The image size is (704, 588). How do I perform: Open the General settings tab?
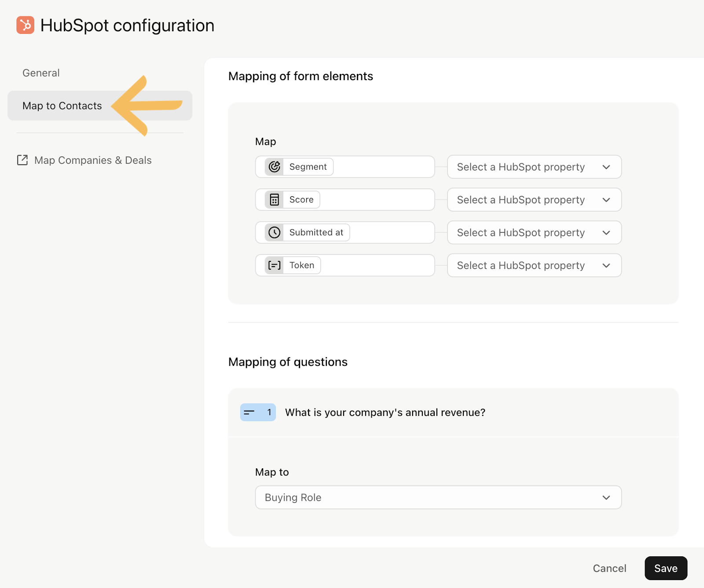(41, 73)
